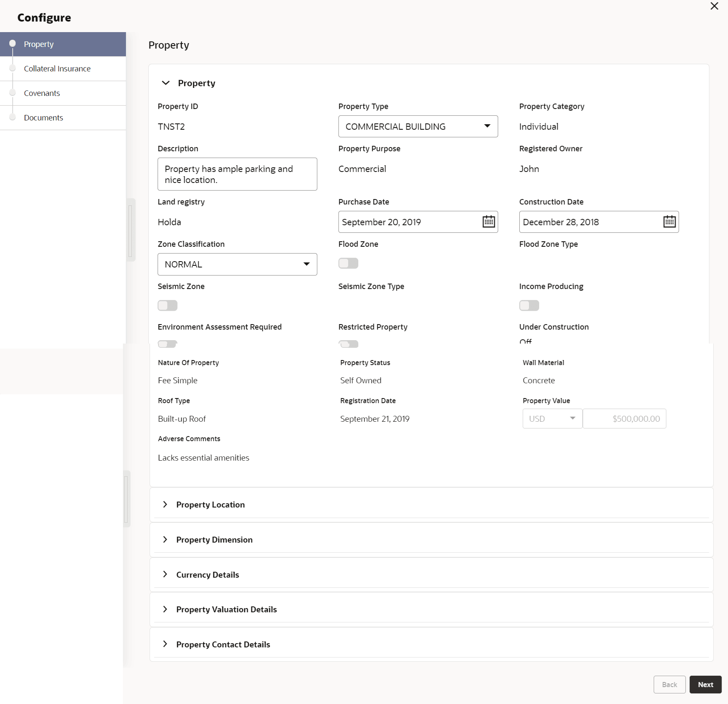Toggle the Seismic Zone switch
This screenshot has width=728, height=704.
tap(167, 306)
